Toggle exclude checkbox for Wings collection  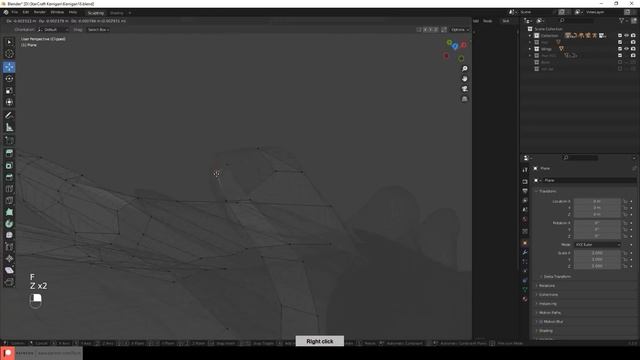[620, 49]
